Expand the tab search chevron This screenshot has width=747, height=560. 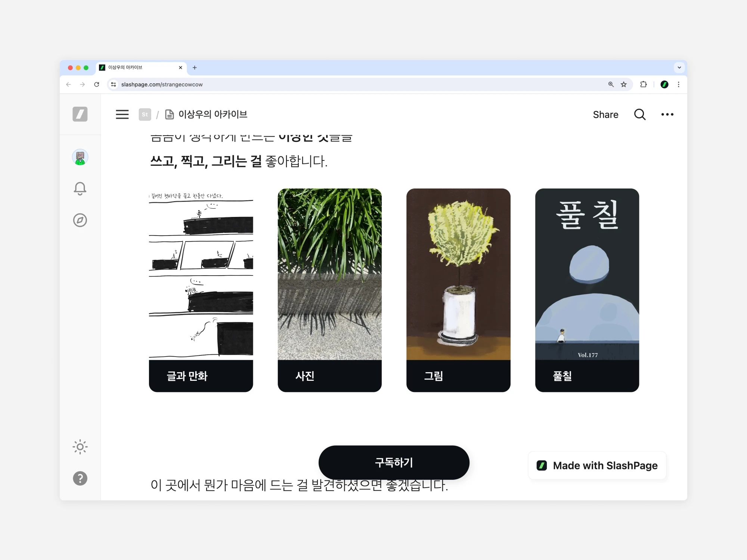679,68
